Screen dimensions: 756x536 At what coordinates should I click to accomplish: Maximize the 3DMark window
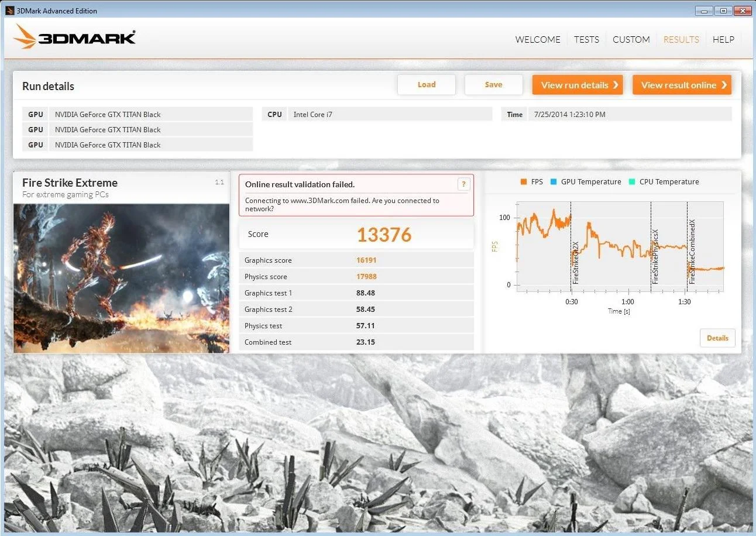(724, 11)
